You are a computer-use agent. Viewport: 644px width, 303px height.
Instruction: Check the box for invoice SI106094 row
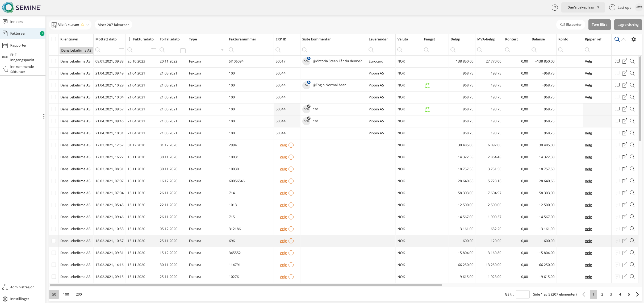point(54,61)
